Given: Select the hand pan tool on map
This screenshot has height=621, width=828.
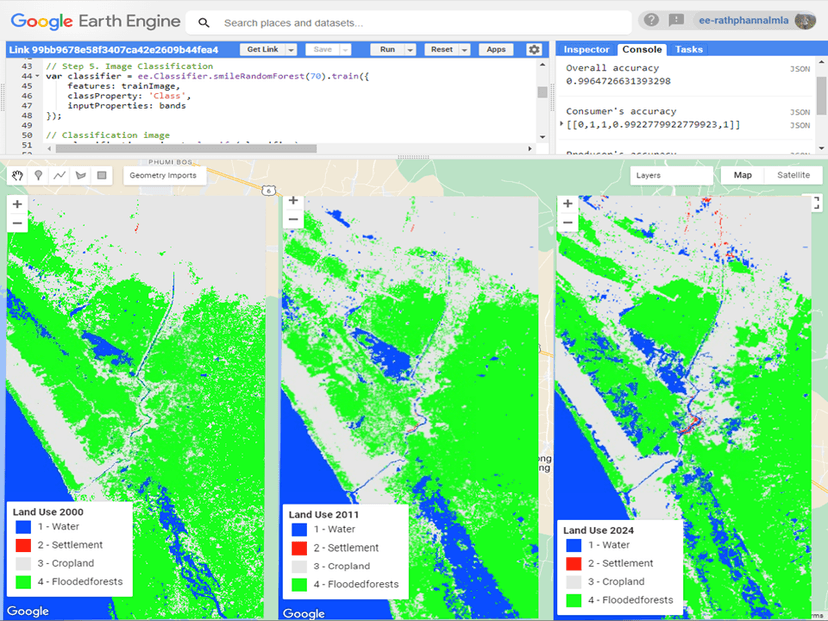Looking at the screenshot, I should [17, 175].
